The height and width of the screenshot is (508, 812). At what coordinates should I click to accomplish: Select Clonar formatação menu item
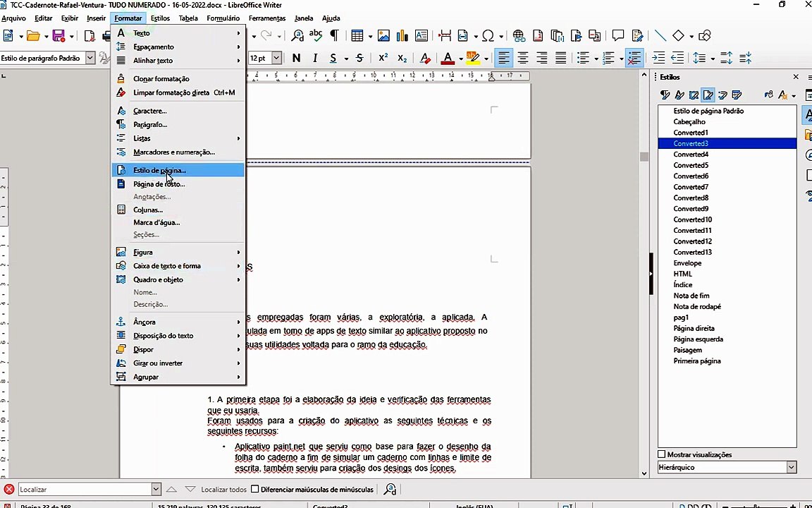coord(178,79)
